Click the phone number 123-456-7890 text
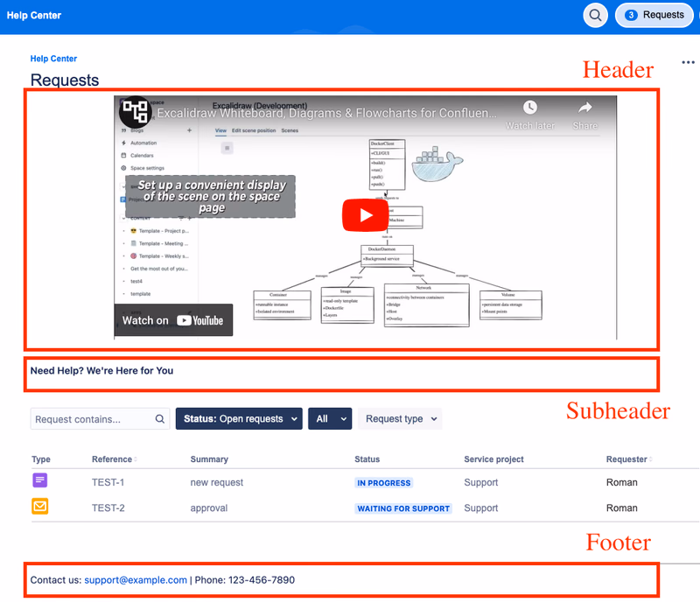This screenshot has height=602, width=700. tap(262, 579)
